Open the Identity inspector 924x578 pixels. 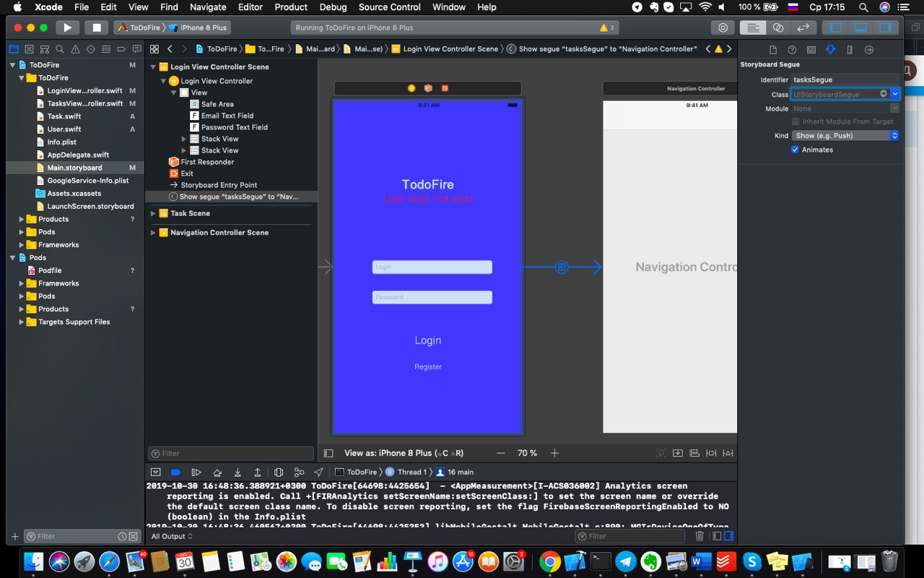tap(811, 50)
